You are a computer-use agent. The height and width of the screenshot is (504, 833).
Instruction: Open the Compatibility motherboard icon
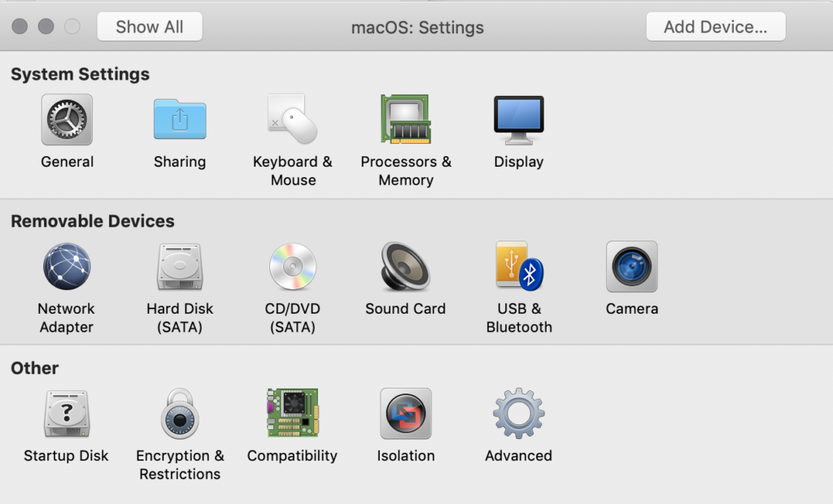pyautogui.click(x=292, y=414)
